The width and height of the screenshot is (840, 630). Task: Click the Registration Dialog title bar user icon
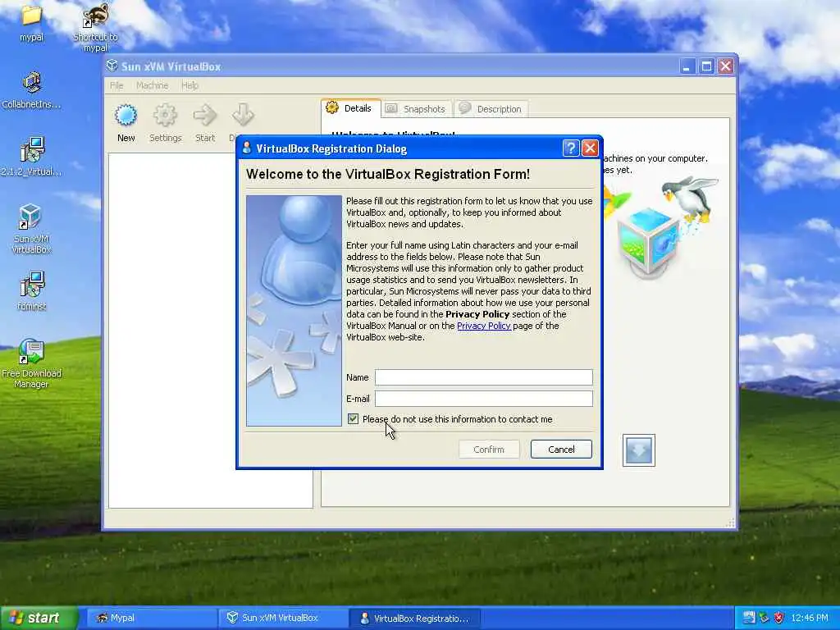[246, 148]
